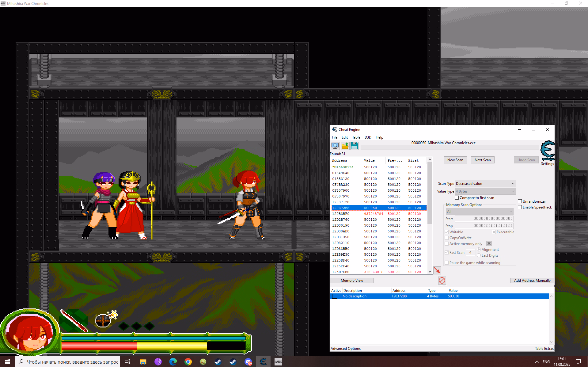This screenshot has width=588, height=367.
Task: Open the Scan Type dropdown
Action: point(485,184)
